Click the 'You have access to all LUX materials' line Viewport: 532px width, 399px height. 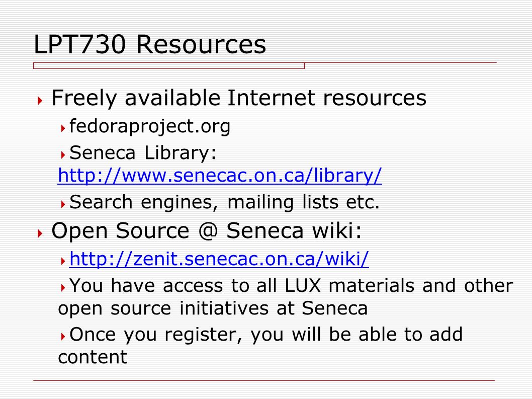[285, 297]
